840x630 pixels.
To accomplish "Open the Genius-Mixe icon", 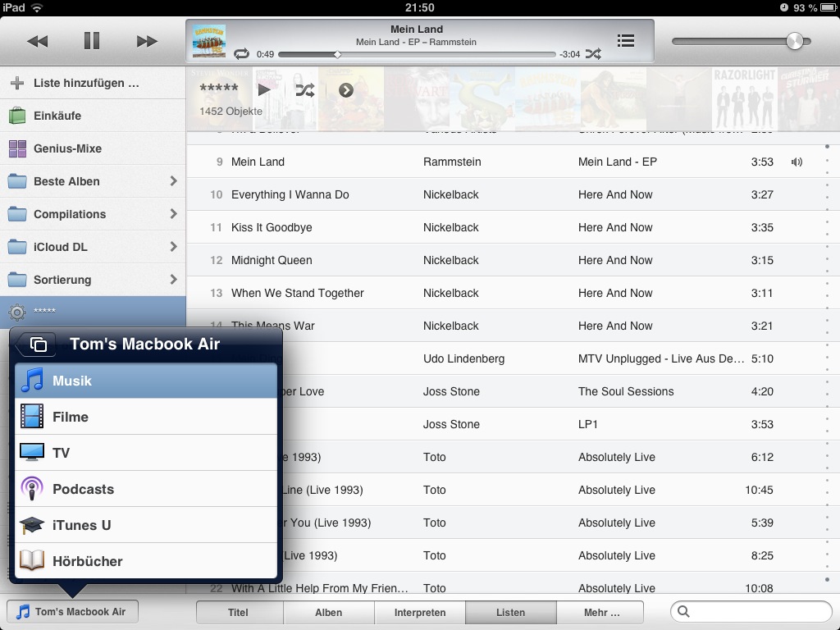I will point(17,148).
